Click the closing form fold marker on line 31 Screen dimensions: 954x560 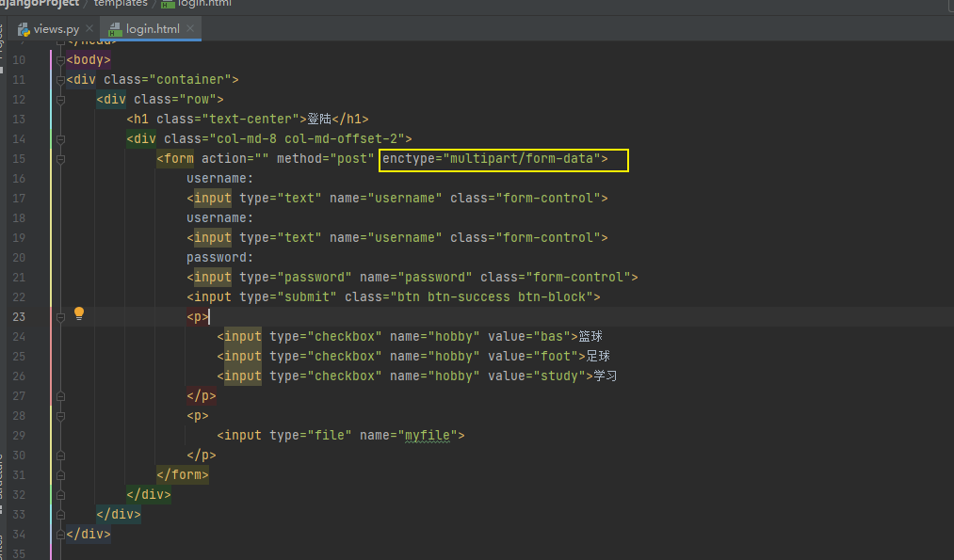pos(60,475)
